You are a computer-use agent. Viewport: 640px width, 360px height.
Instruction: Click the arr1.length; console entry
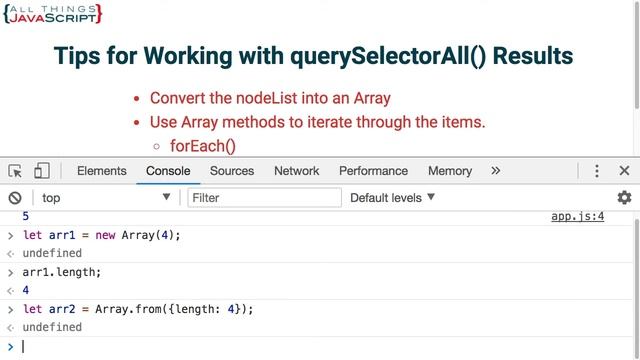tap(62, 272)
